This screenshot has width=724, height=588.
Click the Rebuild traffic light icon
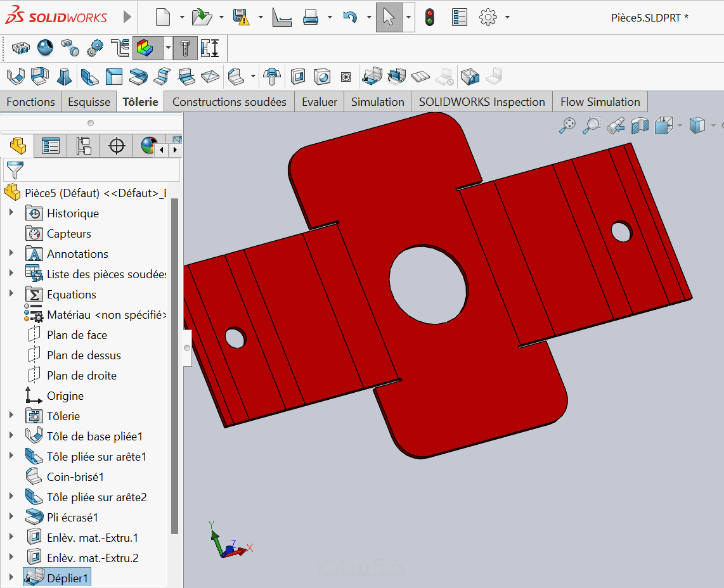[430, 17]
